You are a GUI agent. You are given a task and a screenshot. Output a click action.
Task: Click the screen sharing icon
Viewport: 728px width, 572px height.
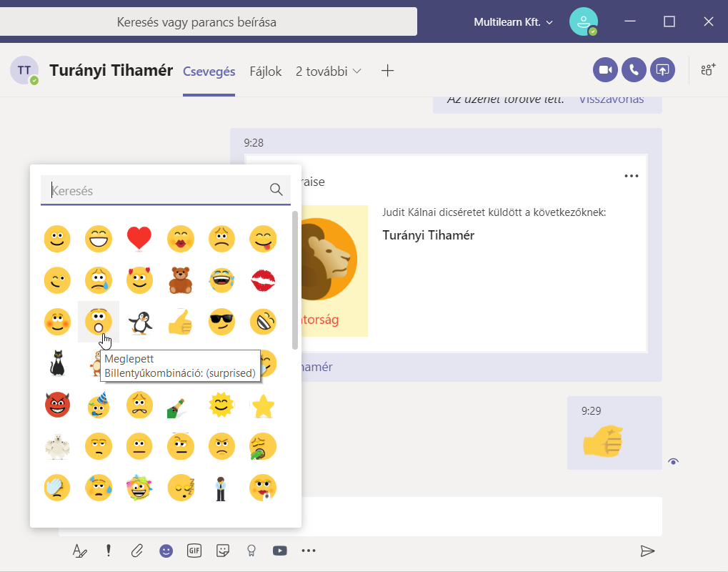pyautogui.click(x=662, y=69)
